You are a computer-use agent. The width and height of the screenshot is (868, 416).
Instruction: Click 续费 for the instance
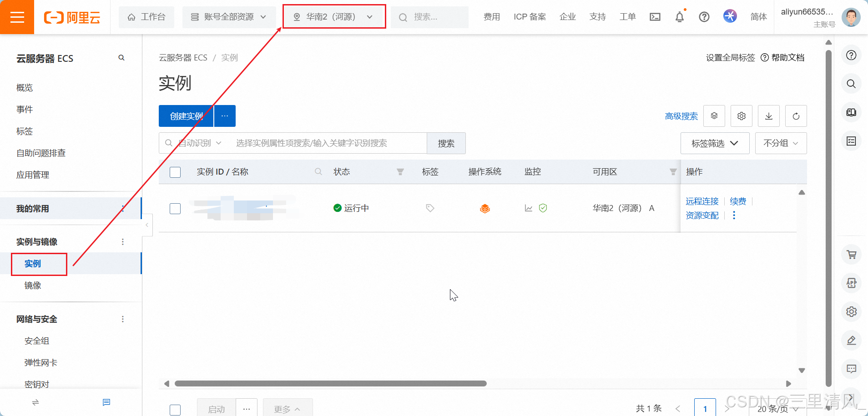pos(738,201)
